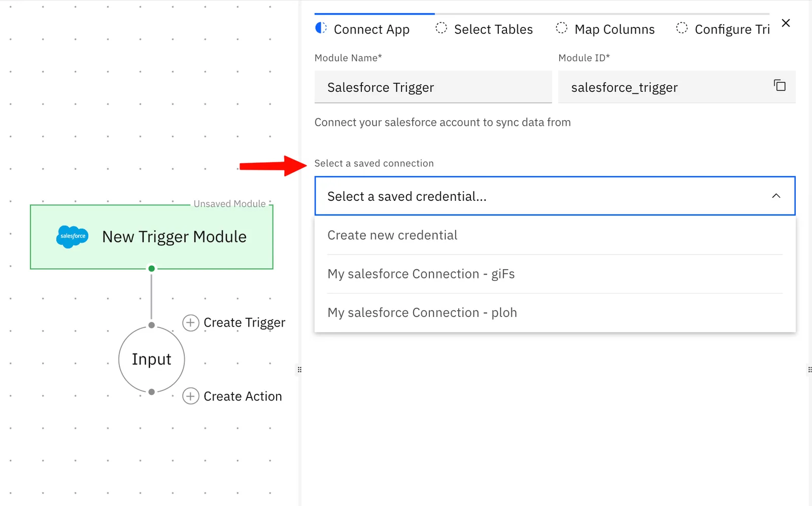This screenshot has height=506, width=812.
Task: Choose Create new credential option
Action: point(555,235)
